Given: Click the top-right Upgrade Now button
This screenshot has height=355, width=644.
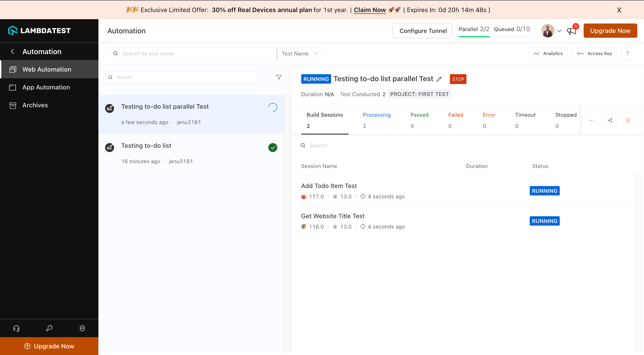Looking at the screenshot, I should [610, 31].
